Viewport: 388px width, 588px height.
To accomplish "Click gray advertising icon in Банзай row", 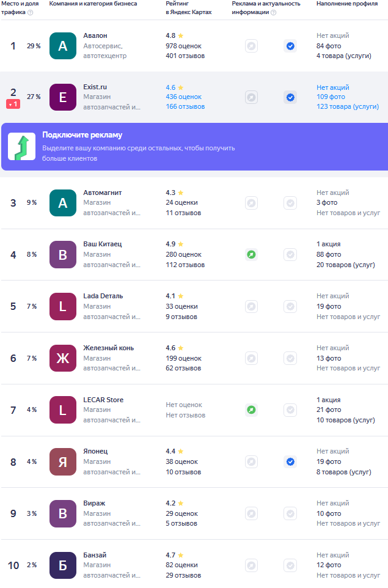I will coord(251,565).
